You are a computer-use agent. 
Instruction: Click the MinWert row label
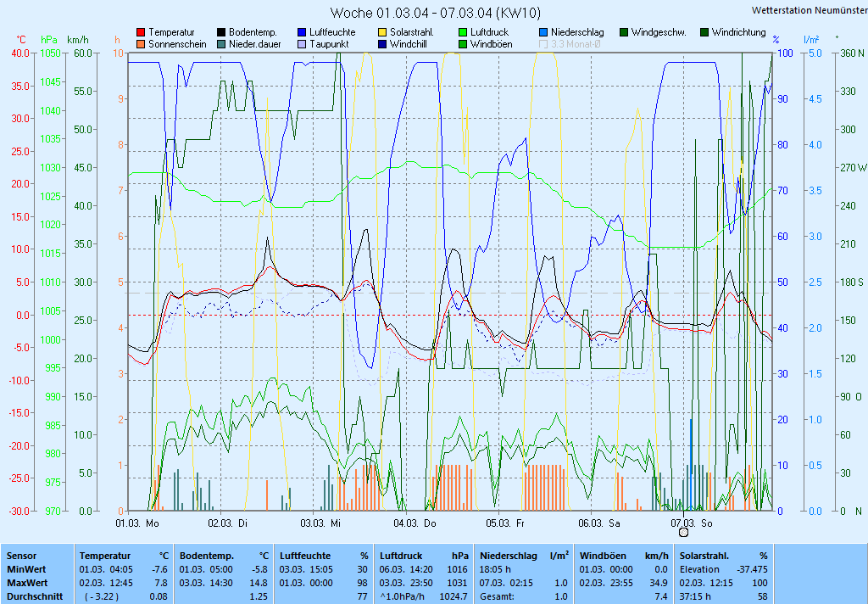point(26,569)
